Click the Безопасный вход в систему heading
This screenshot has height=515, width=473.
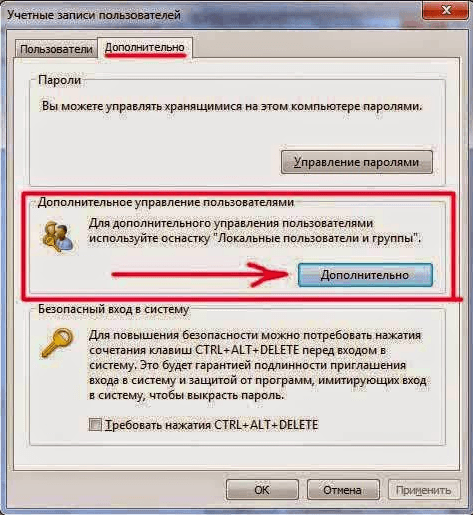114,309
